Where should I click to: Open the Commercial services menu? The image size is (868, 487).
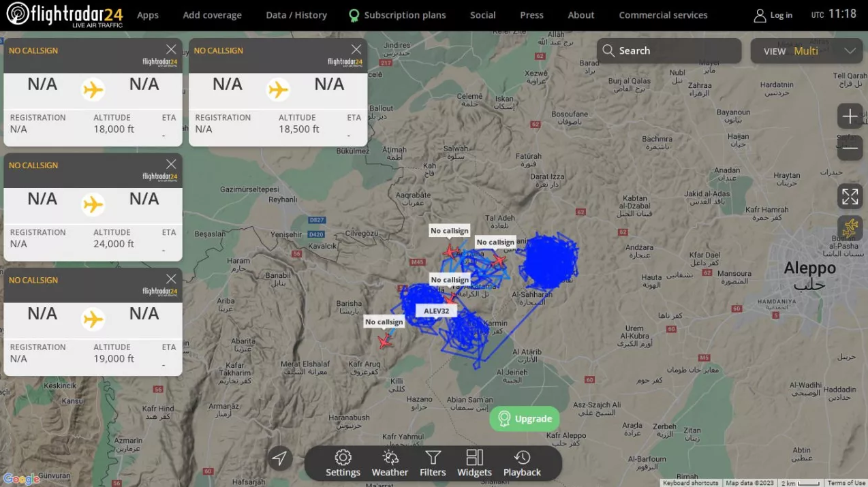coord(663,15)
